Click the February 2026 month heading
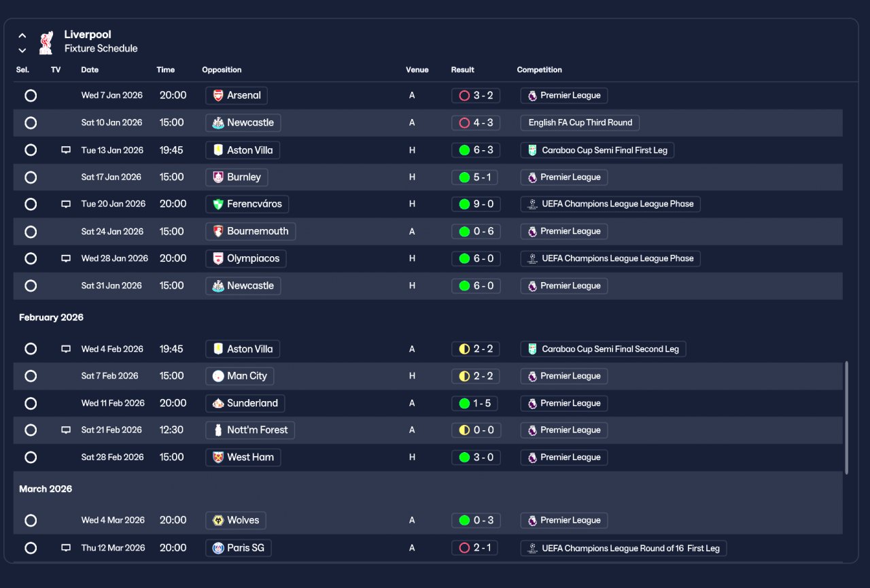 [51, 317]
